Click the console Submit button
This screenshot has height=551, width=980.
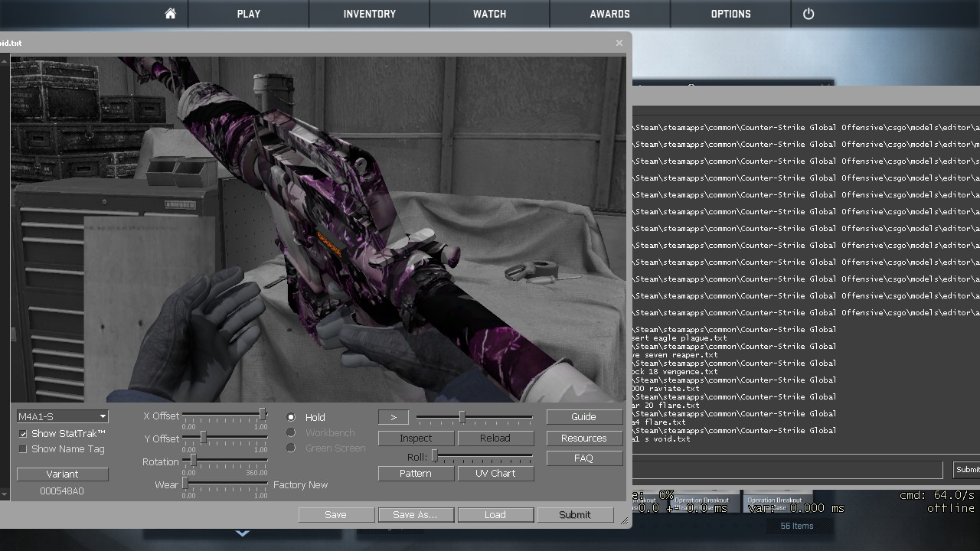click(967, 469)
